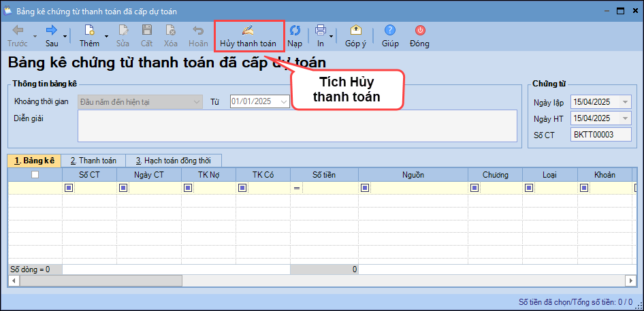The height and width of the screenshot is (311, 644).
Task: Click the horizontal scrollbar thumb
Action: [101, 280]
